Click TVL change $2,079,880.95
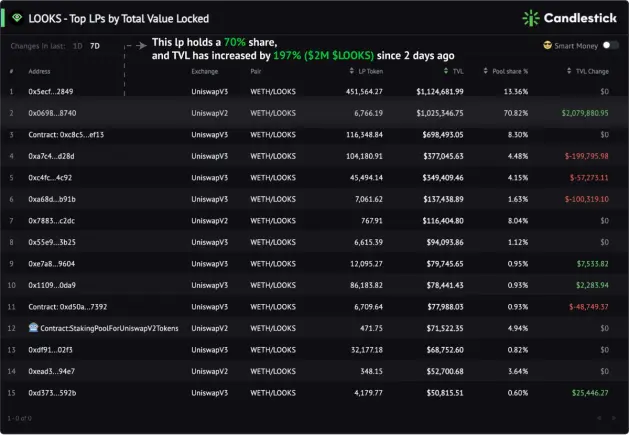Screen dimensions: 629x435 [x=585, y=113]
